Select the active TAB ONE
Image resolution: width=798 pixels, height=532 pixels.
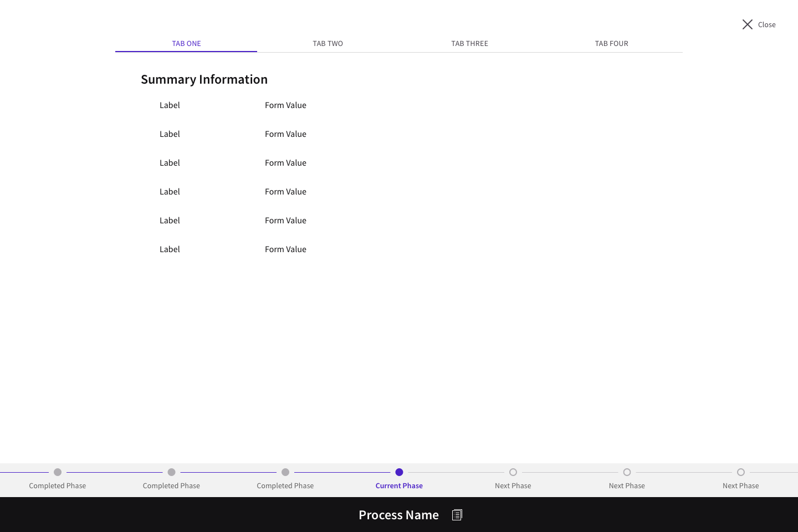pos(186,43)
